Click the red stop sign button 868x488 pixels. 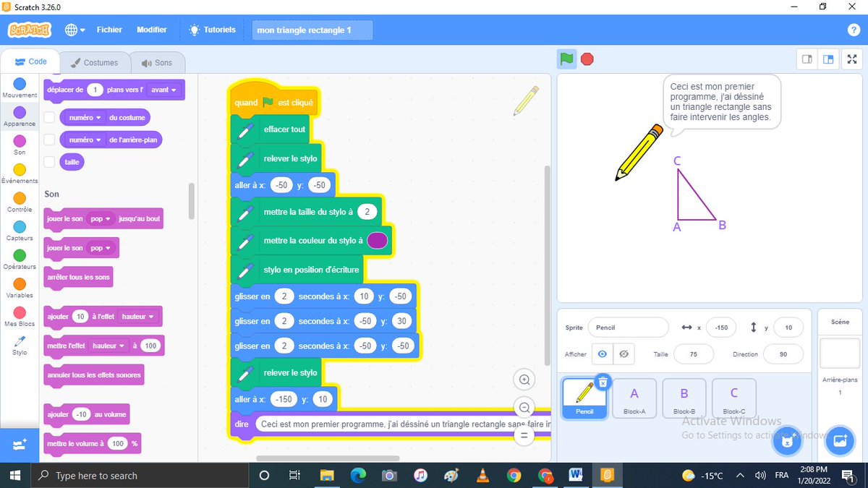coord(587,59)
